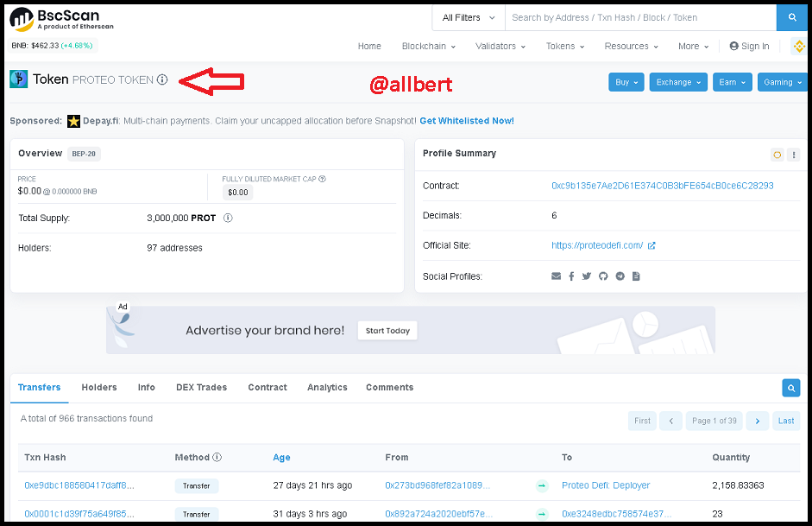Open the Gaming dropdown button
812x526 pixels.
click(x=783, y=82)
